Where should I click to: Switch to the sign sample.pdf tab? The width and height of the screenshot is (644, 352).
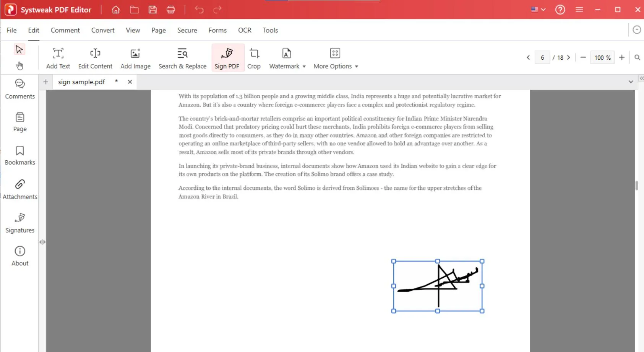click(x=81, y=82)
